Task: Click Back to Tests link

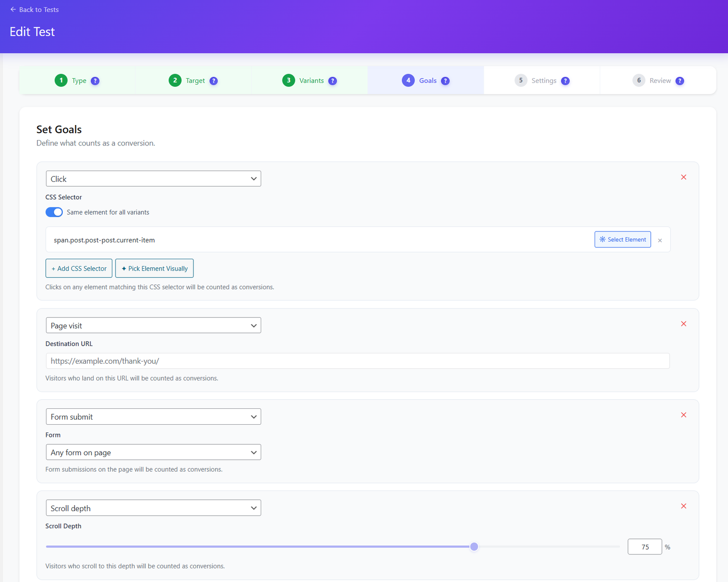Action: [x=35, y=10]
